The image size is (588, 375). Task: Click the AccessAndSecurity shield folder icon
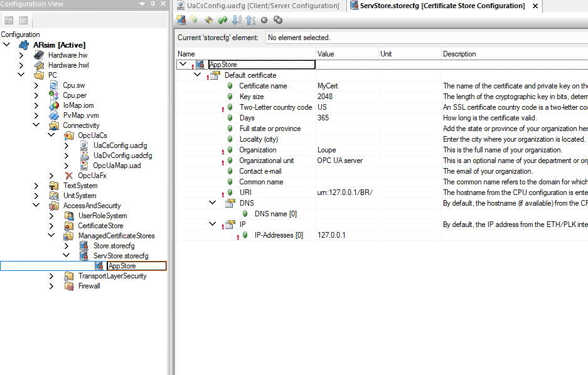[53, 206]
